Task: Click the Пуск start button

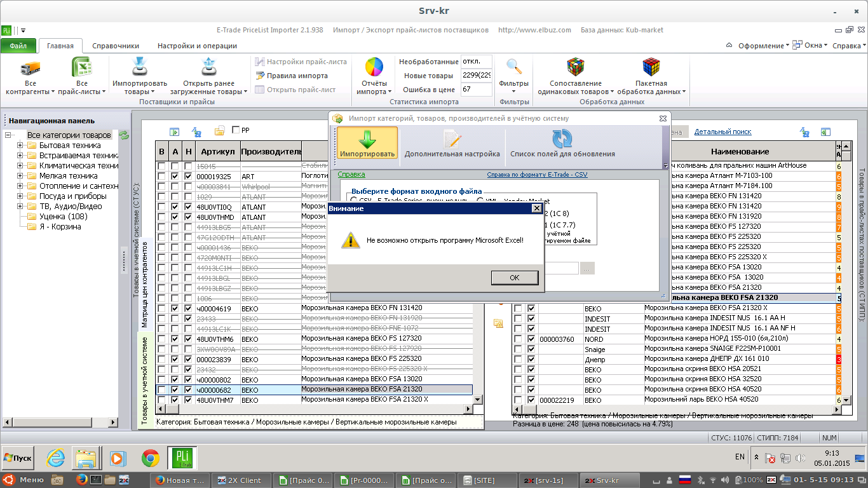Action: coord(18,457)
